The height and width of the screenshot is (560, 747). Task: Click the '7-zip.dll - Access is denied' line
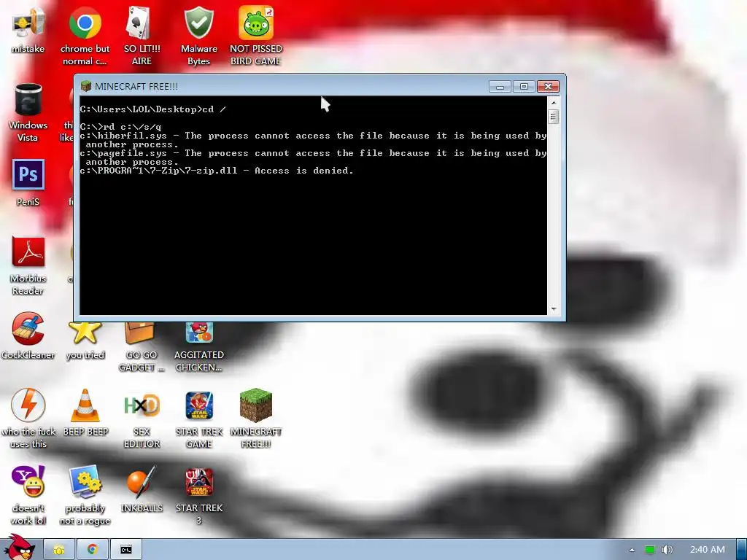click(x=217, y=171)
